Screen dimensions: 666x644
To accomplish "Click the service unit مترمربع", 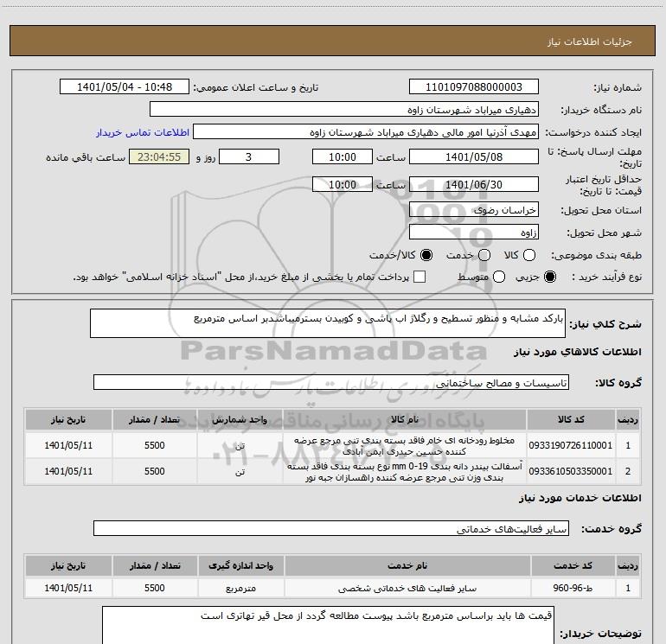I will coord(240,589).
